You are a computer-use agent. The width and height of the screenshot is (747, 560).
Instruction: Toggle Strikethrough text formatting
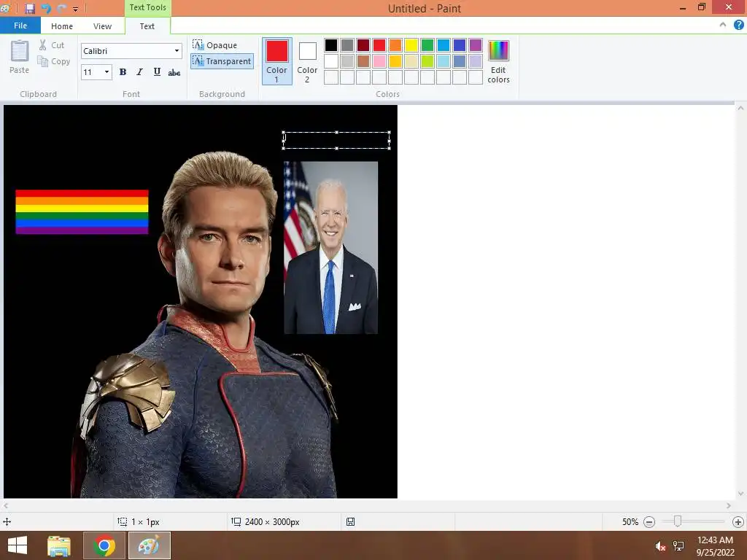(174, 72)
